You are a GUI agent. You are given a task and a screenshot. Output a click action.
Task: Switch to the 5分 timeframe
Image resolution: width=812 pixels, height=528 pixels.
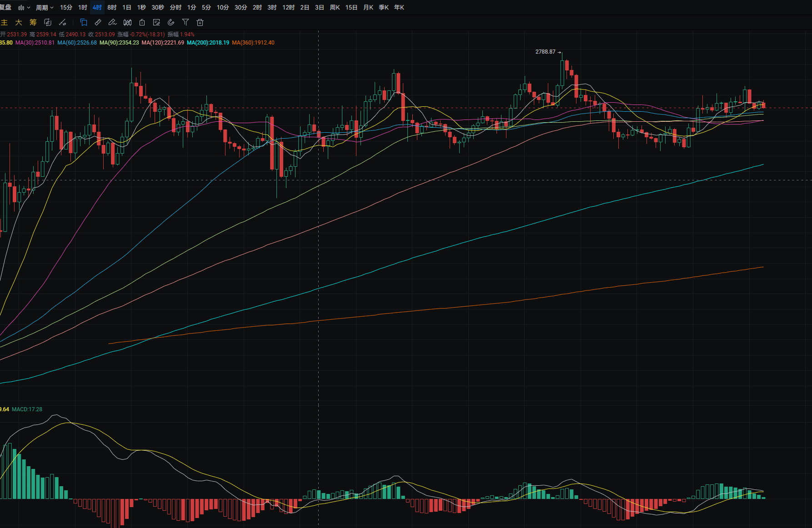click(206, 8)
